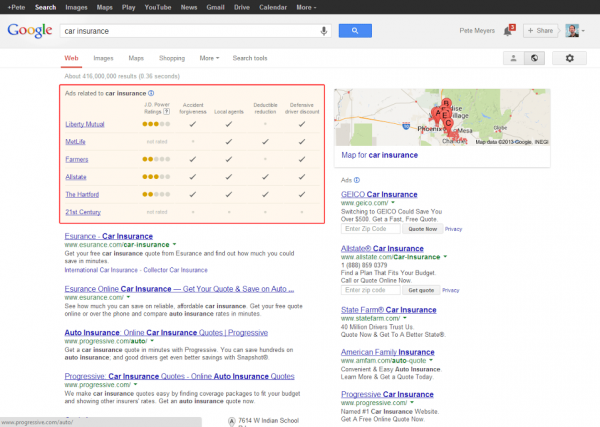Image resolution: width=600 pixels, height=427 pixels.
Task: Expand arrow next to www.esurance.com/ URL
Action: click(129, 297)
